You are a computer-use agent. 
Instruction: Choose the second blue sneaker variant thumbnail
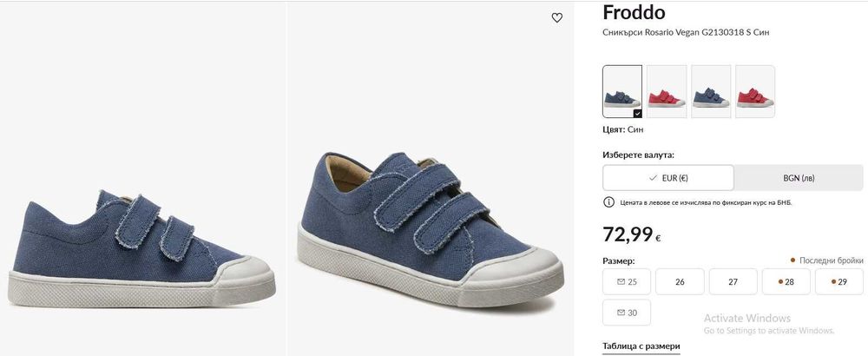pos(711,91)
